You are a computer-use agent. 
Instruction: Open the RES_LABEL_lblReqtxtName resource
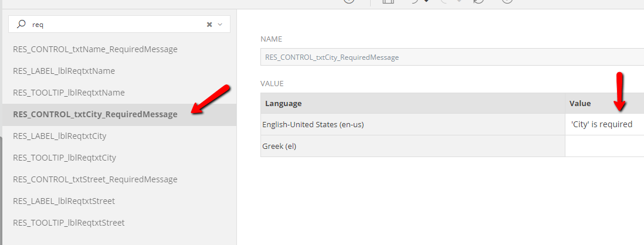tap(64, 71)
